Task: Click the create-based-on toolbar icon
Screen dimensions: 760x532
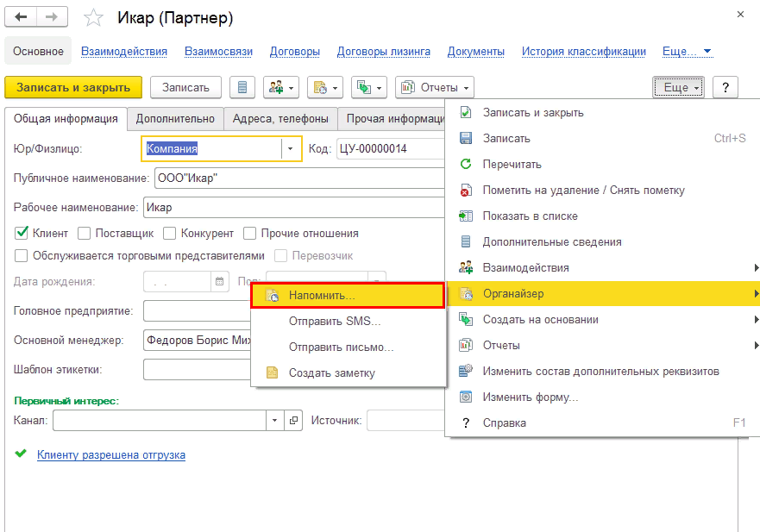Action: pyautogui.click(x=369, y=87)
